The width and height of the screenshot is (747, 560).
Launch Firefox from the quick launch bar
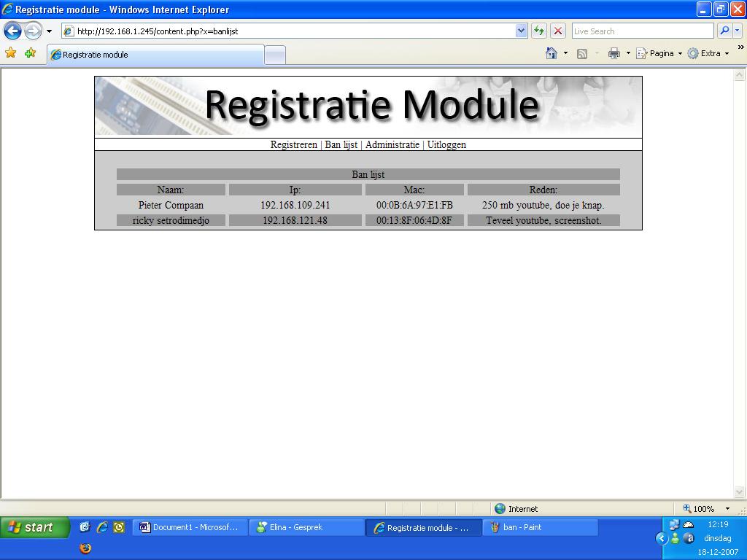coord(85,548)
